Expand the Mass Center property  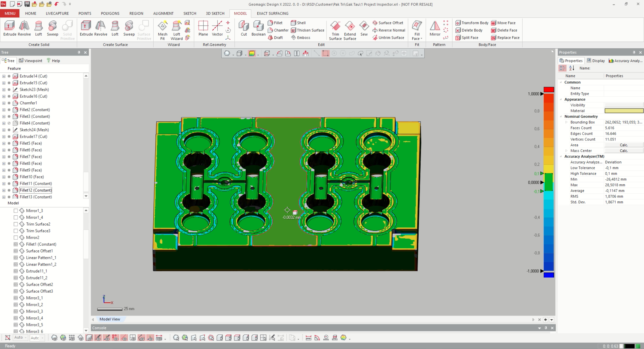pos(566,151)
